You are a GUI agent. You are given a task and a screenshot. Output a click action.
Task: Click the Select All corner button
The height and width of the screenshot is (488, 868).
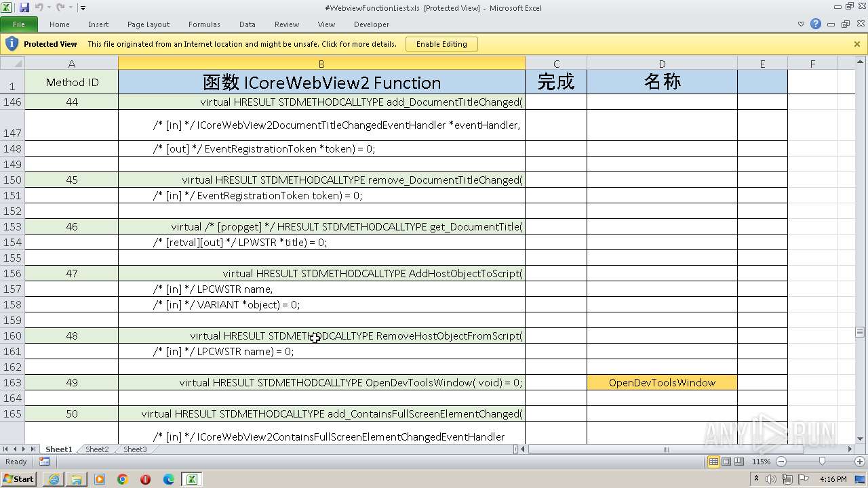(12, 64)
